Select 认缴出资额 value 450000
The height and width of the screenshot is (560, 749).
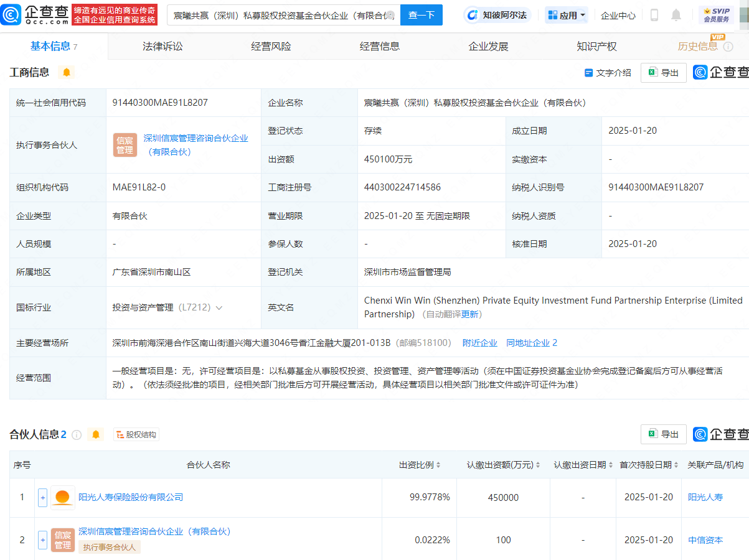coord(503,498)
